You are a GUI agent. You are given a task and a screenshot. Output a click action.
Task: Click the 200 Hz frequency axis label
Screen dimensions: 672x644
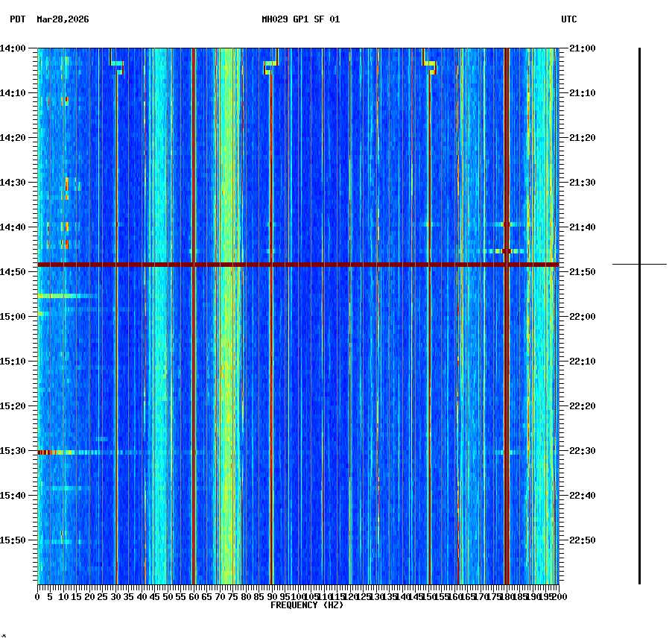pos(558,596)
